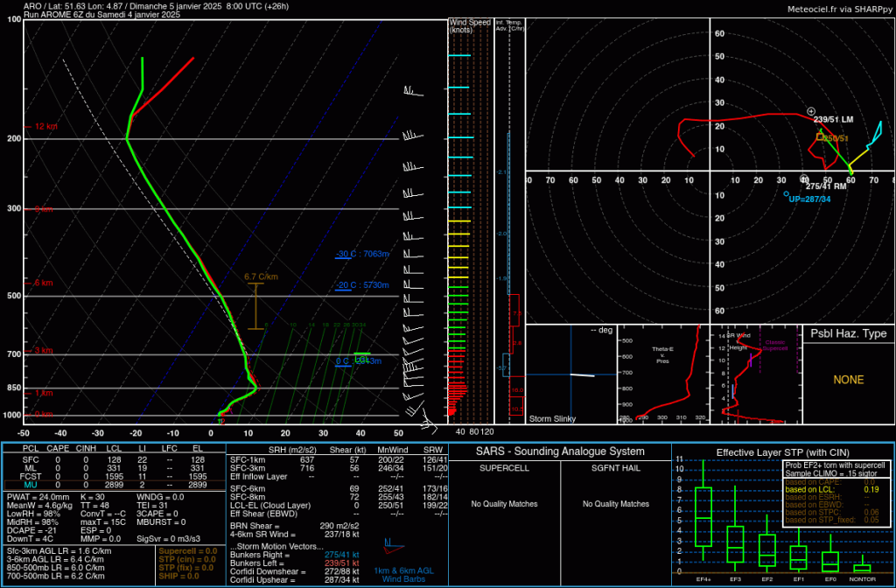The image size is (896, 588).
Task: Click the 'maxT = 15C' value
Action: tap(102, 522)
